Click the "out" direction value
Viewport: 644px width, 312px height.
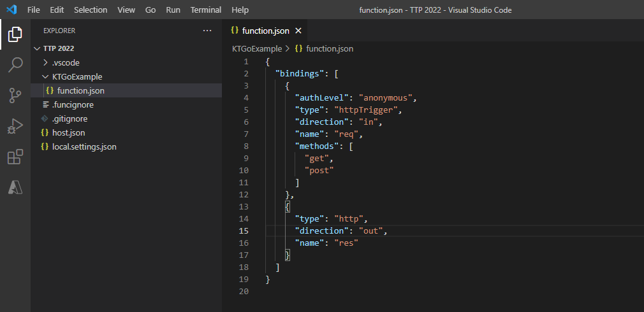(371, 231)
